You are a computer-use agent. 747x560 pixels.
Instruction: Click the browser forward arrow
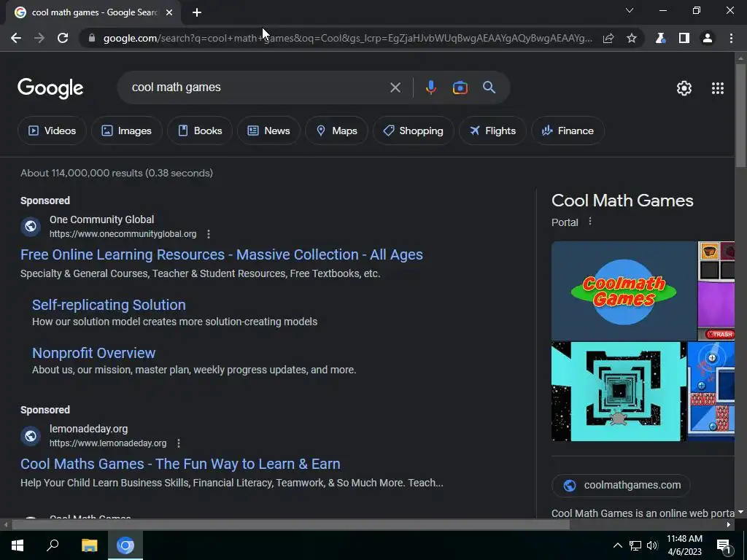point(39,38)
